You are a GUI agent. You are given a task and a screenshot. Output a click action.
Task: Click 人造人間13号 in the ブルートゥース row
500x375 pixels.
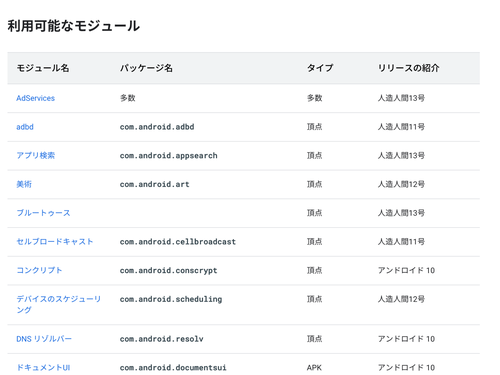(401, 213)
